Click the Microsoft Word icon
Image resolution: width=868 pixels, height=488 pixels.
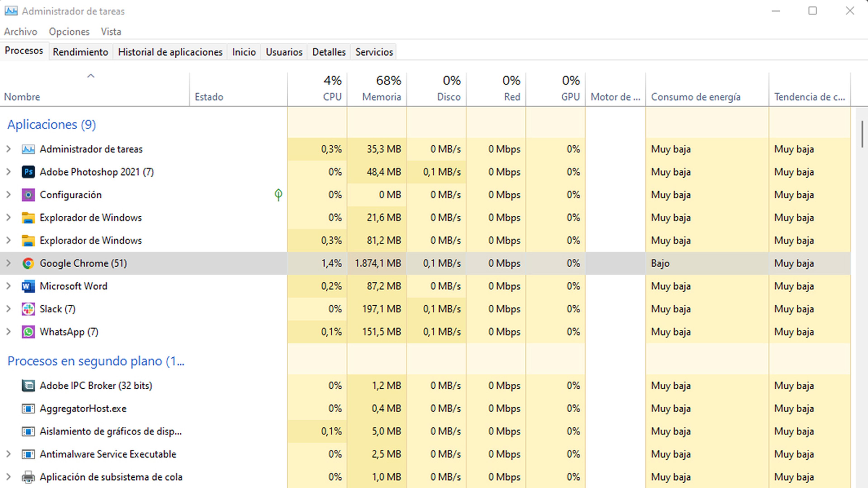(x=28, y=286)
